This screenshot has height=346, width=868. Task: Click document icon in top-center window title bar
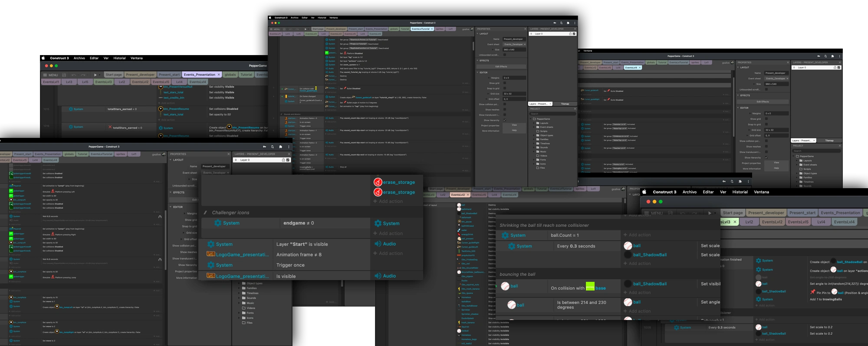point(561,23)
